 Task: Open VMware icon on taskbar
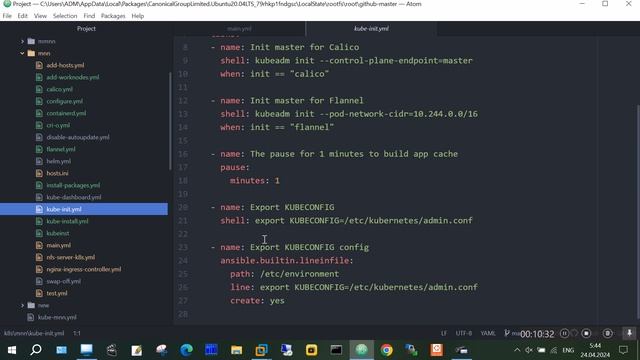(261, 350)
